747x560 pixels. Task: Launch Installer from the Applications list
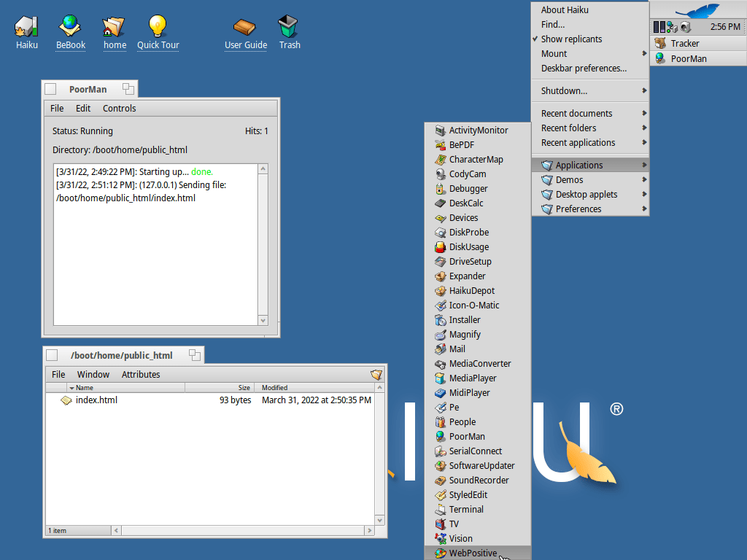(x=478, y=320)
